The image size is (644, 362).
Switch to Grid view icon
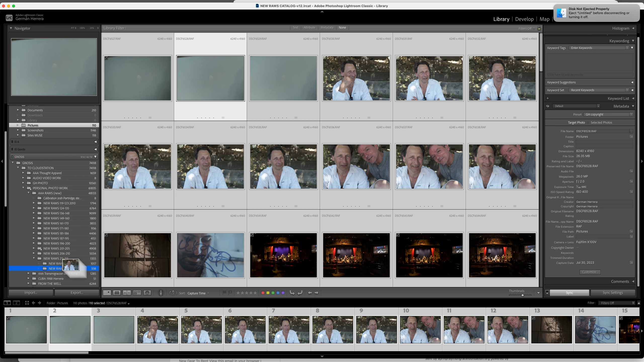(107, 293)
